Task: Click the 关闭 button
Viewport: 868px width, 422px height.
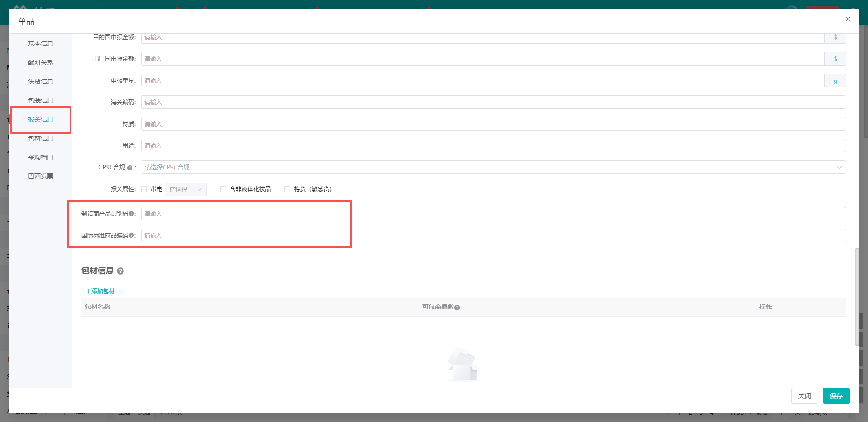Action: 805,396
